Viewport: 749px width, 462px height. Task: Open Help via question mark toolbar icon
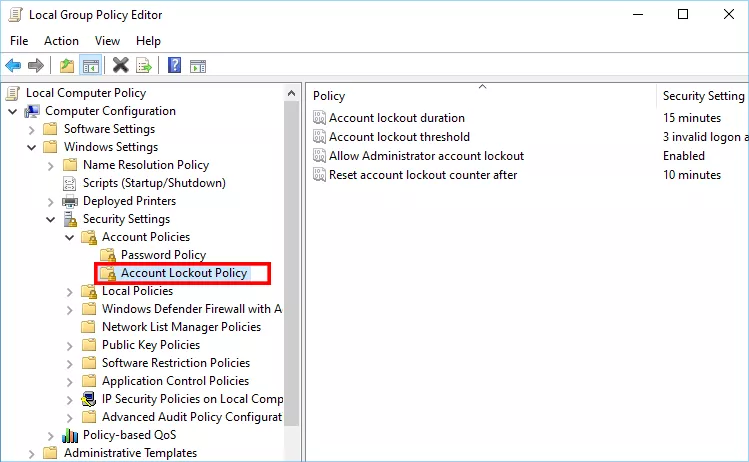click(x=174, y=65)
